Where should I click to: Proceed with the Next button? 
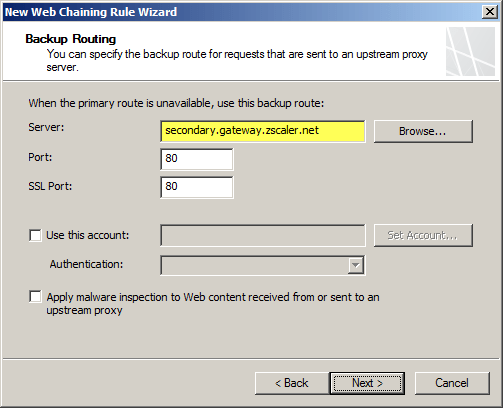point(367,383)
